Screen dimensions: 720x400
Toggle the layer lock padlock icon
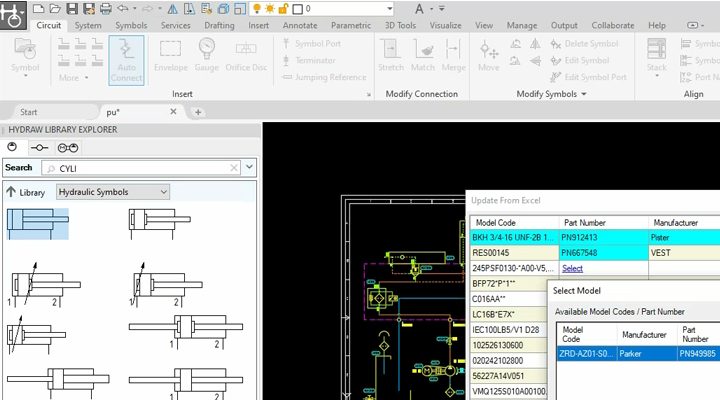click(x=283, y=8)
